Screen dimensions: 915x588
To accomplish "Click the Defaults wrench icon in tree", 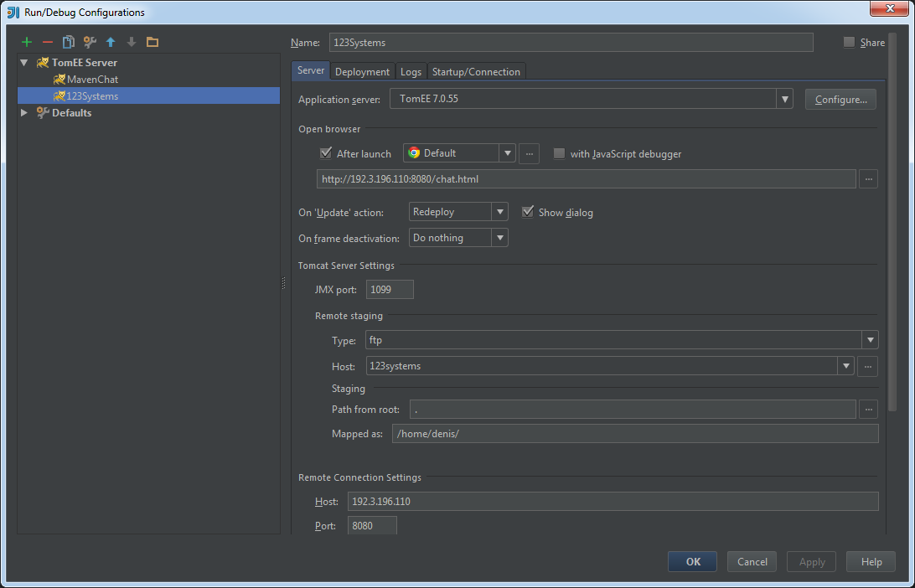I will tap(42, 112).
